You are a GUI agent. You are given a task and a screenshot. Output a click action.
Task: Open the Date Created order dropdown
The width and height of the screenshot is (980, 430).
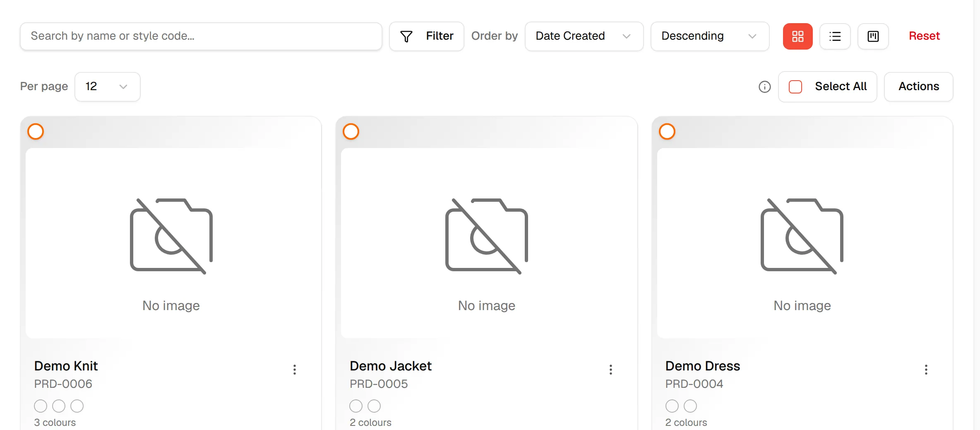tap(584, 36)
